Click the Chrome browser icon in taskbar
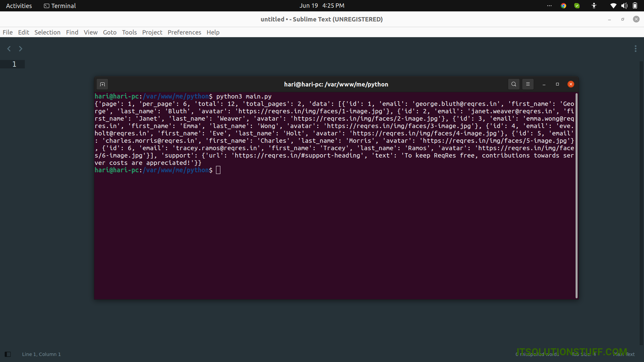Image resolution: width=644 pixels, height=362 pixels. point(563,5)
